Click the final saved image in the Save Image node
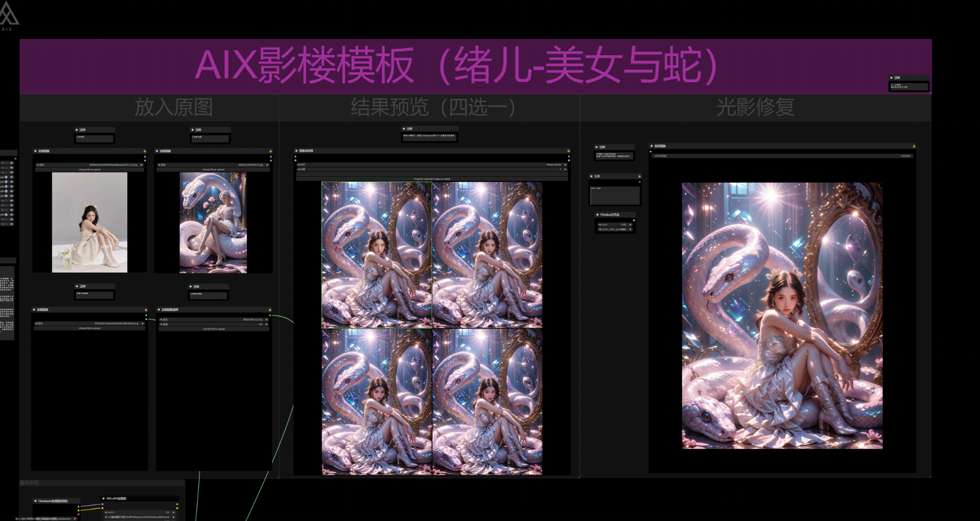980x521 pixels. (x=782, y=316)
